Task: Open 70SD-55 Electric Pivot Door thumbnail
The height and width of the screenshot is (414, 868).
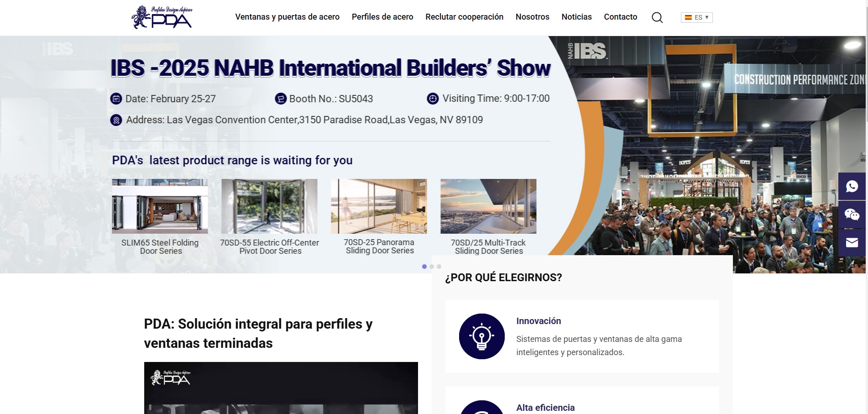Action: pyautogui.click(x=269, y=206)
